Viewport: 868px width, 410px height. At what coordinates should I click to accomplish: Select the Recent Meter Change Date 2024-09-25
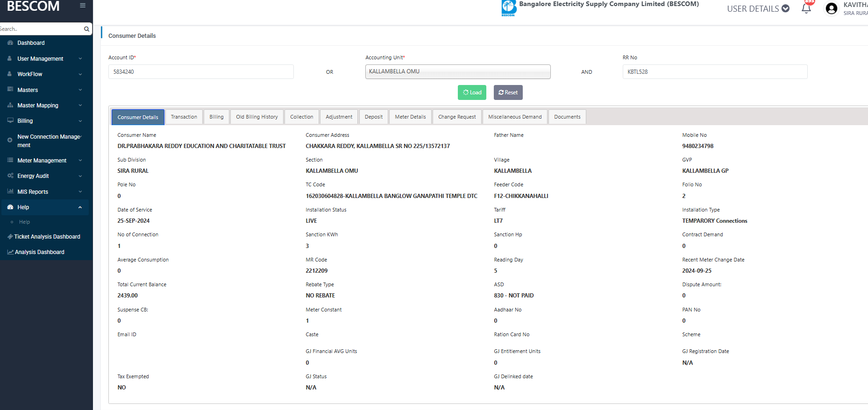click(x=697, y=271)
